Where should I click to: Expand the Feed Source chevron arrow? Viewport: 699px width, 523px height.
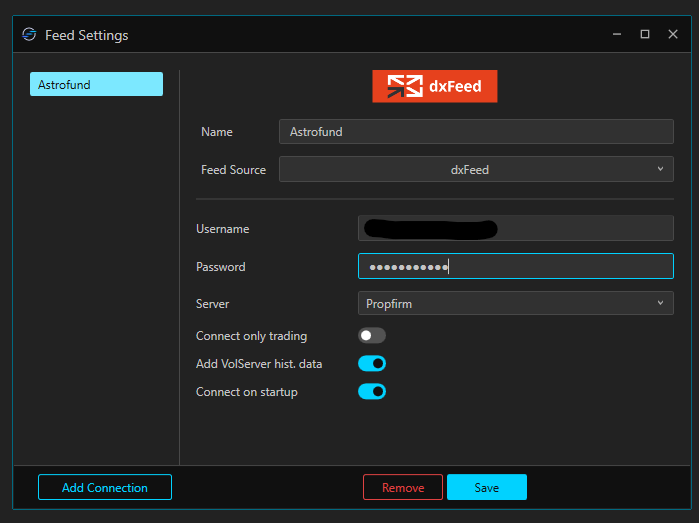[x=660, y=170]
